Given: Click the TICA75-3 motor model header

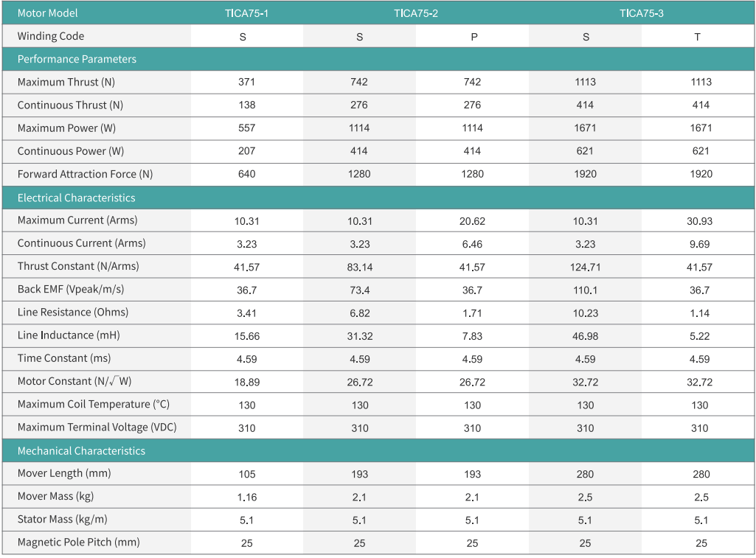Looking at the screenshot, I should click(x=642, y=13).
